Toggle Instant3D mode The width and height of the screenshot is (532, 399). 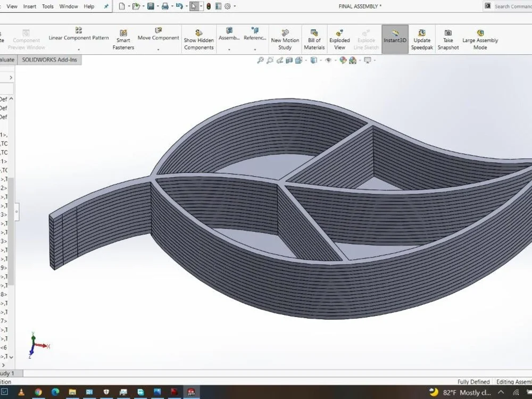pos(395,39)
